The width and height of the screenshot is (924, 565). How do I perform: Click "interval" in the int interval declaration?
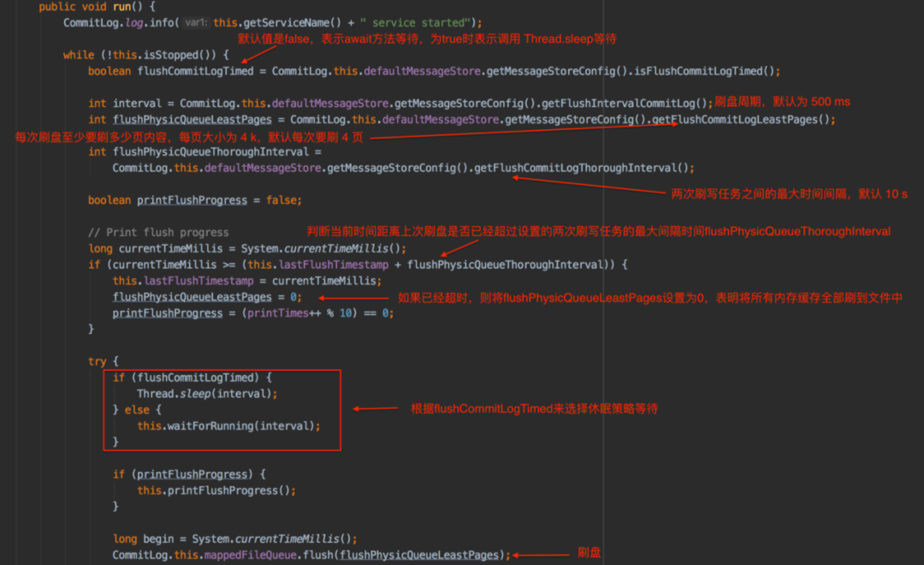pos(137,104)
